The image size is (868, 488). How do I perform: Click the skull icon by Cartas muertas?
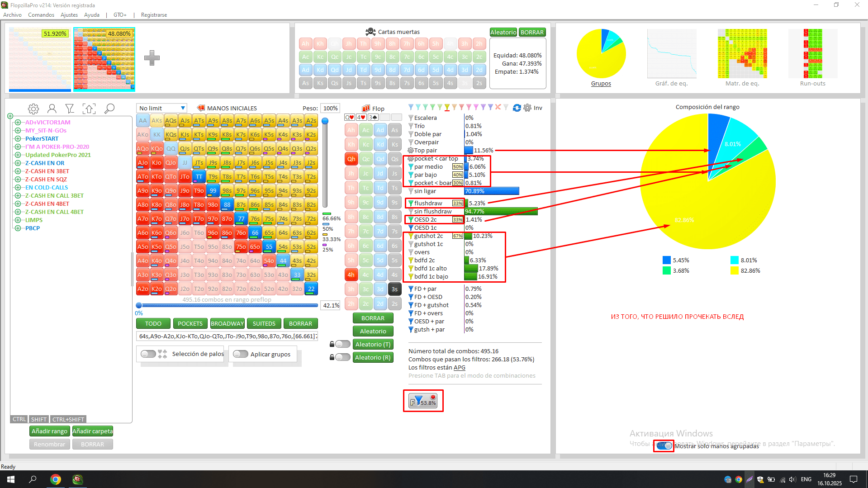coord(370,32)
